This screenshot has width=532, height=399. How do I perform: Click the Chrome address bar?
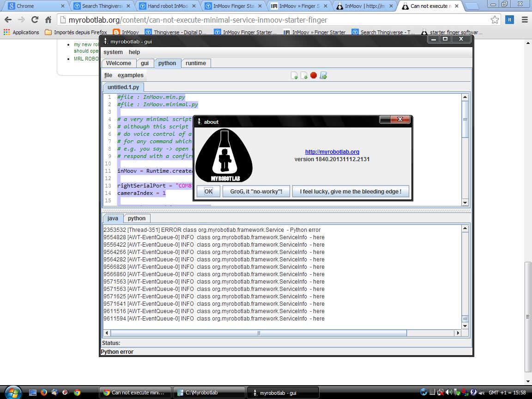[273, 20]
